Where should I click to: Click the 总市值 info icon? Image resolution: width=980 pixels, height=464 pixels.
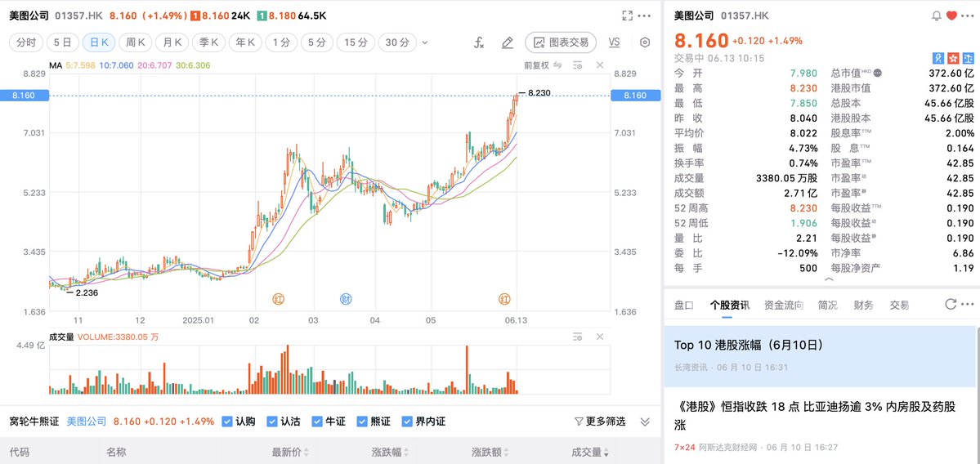(x=878, y=73)
